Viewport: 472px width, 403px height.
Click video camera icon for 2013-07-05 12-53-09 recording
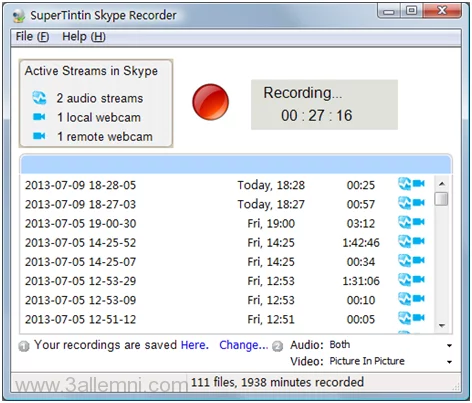point(419,298)
